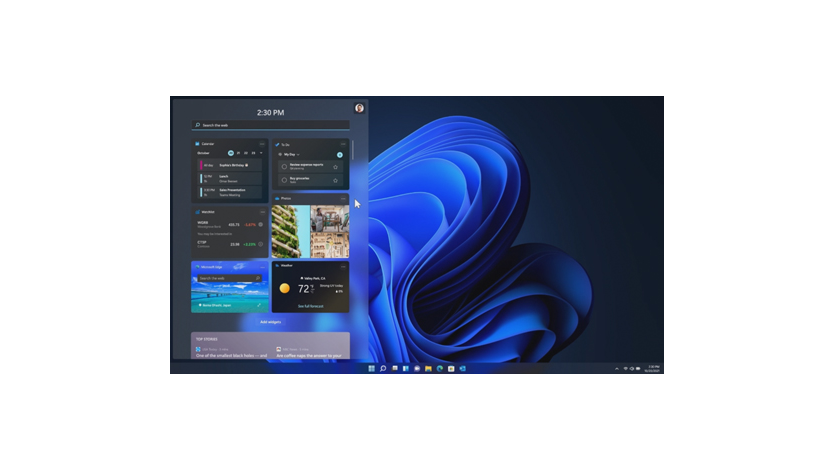
Task: Open WGRB stock in Watchlist
Action: (x=230, y=224)
